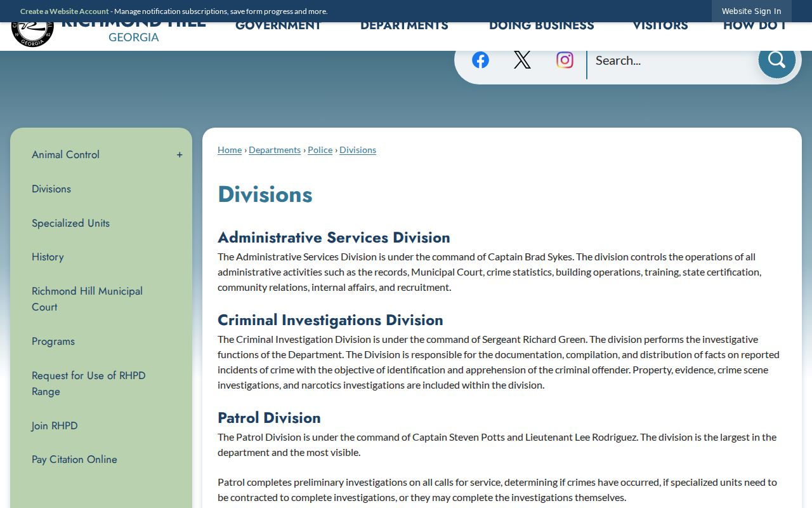
Task: Open Animal Control in sidebar
Action: click(x=66, y=155)
